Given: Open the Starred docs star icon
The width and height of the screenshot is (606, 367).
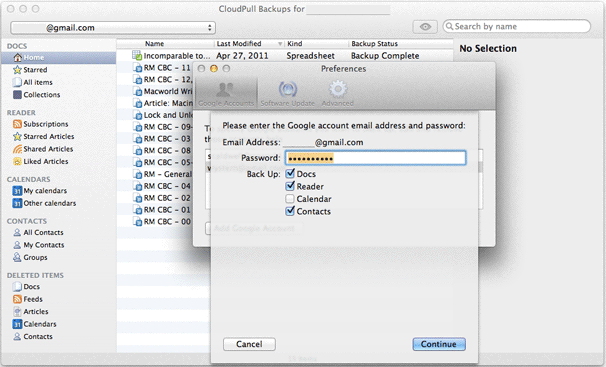Looking at the screenshot, I should (x=17, y=70).
